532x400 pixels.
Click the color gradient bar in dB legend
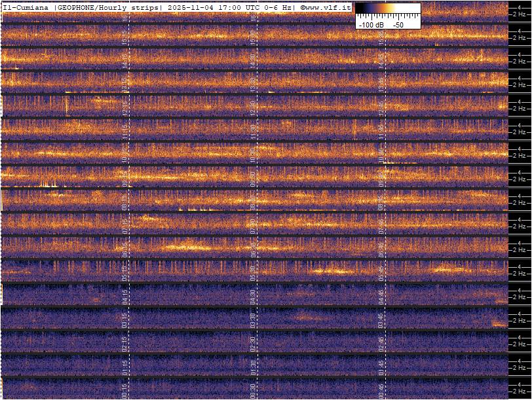pyautogui.click(x=388, y=8)
